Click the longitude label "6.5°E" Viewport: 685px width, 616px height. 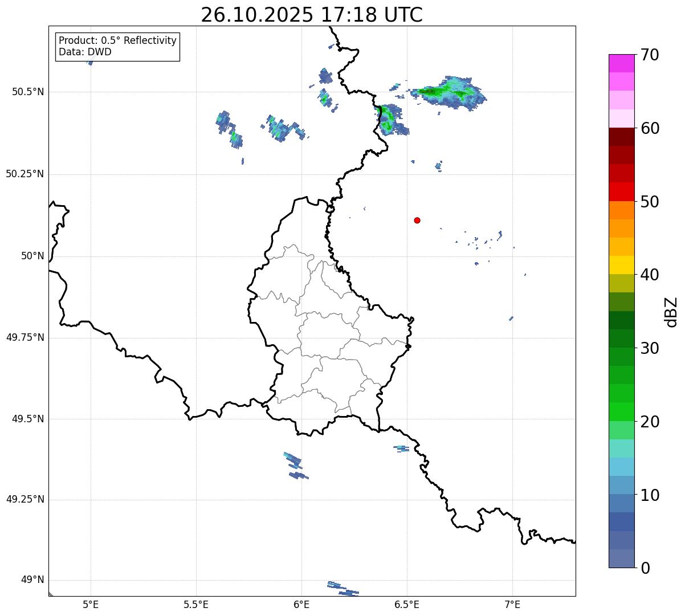click(407, 604)
